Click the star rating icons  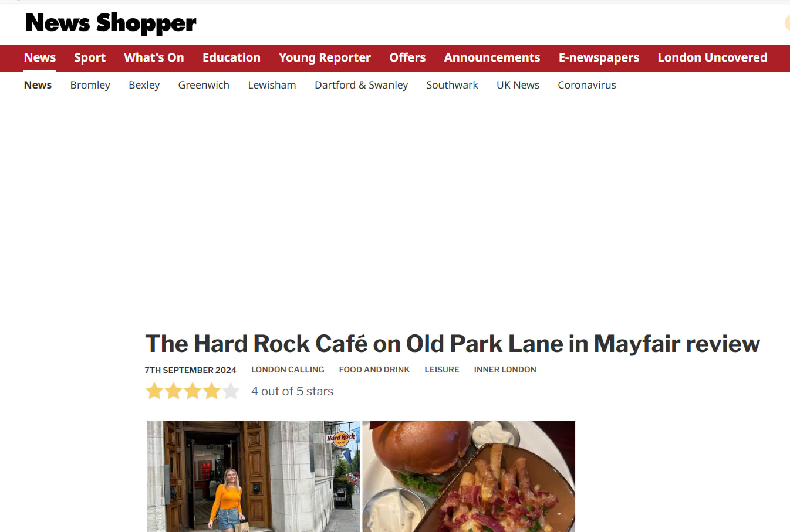tap(193, 391)
